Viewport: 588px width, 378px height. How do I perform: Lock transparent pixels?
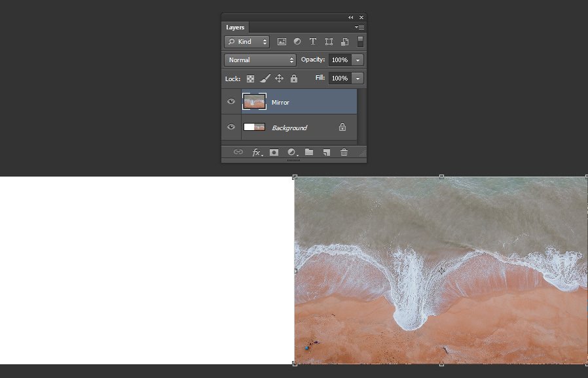click(x=250, y=78)
